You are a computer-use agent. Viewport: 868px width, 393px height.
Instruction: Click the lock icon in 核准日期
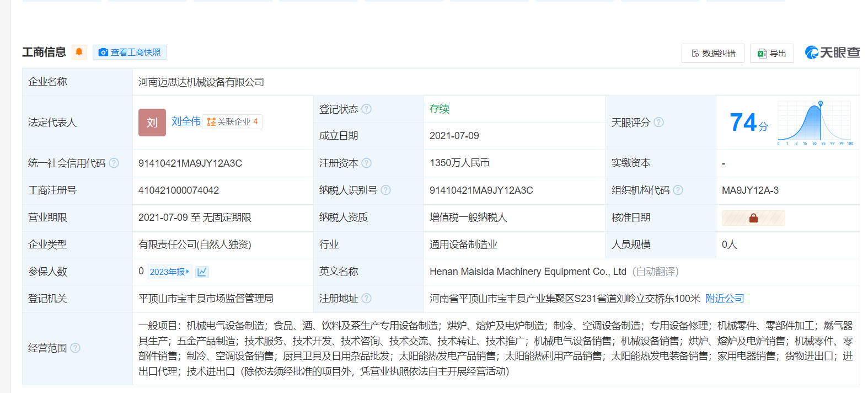(x=753, y=218)
